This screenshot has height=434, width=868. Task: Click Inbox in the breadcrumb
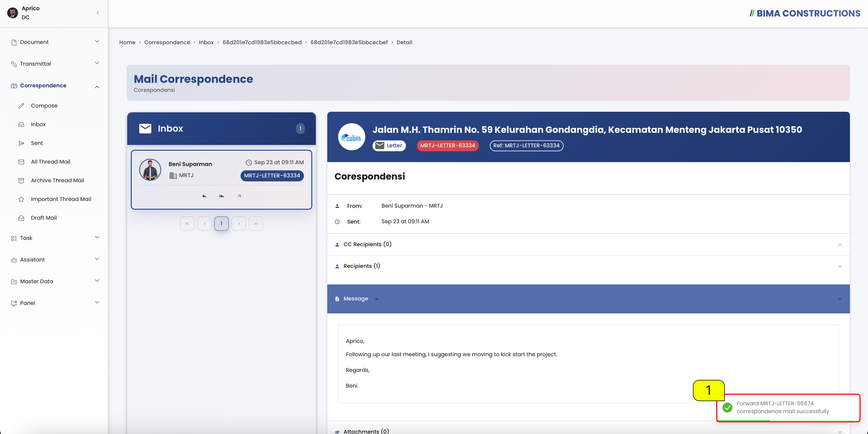tap(206, 42)
